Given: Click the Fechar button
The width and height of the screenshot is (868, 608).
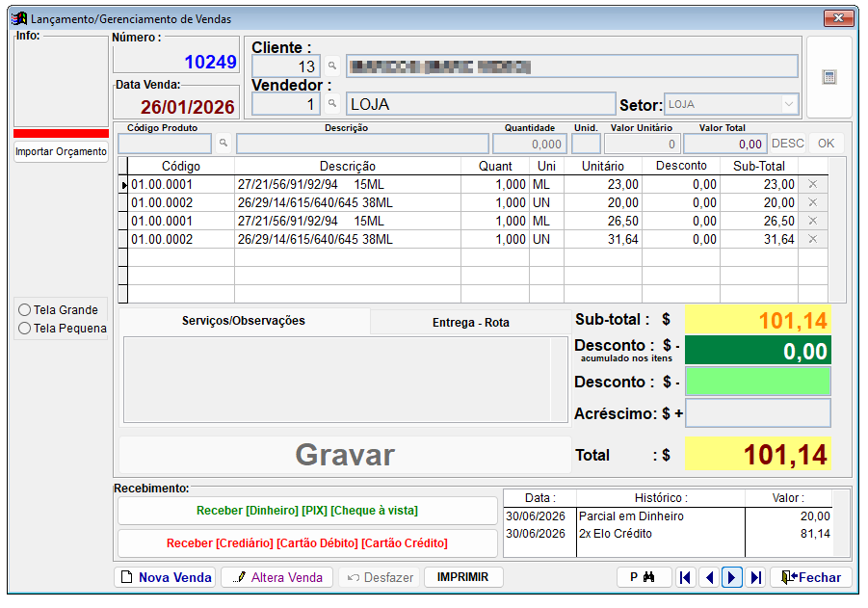Looking at the screenshot, I should tap(811, 577).
